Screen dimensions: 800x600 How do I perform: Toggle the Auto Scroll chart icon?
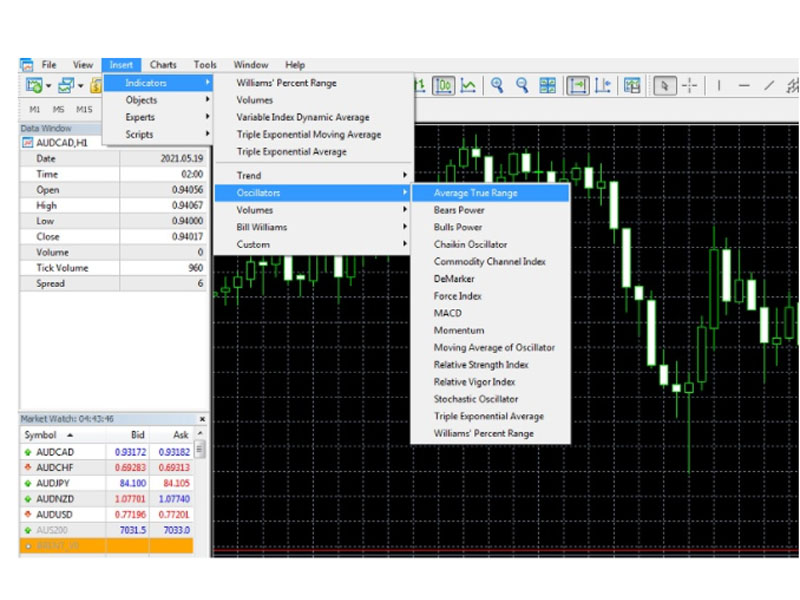(578, 85)
